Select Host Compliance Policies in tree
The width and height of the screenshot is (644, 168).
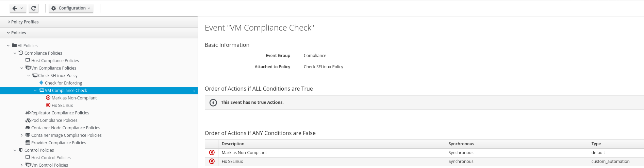coord(55,60)
